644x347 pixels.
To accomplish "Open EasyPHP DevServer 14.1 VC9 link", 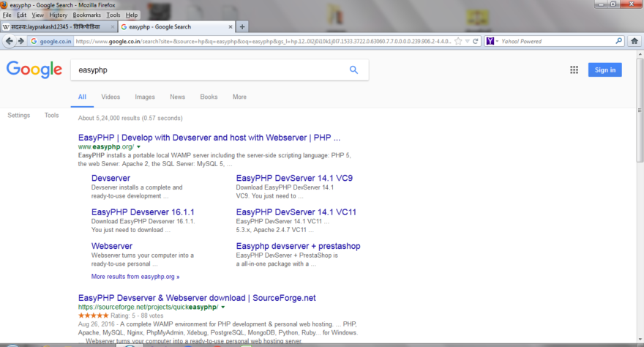I will point(294,178).
